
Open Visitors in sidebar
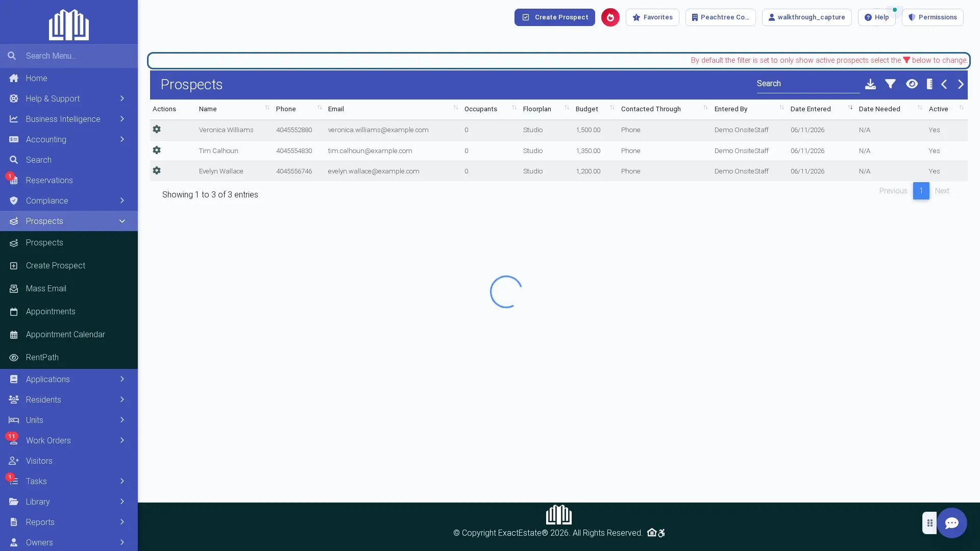(69, 461)
